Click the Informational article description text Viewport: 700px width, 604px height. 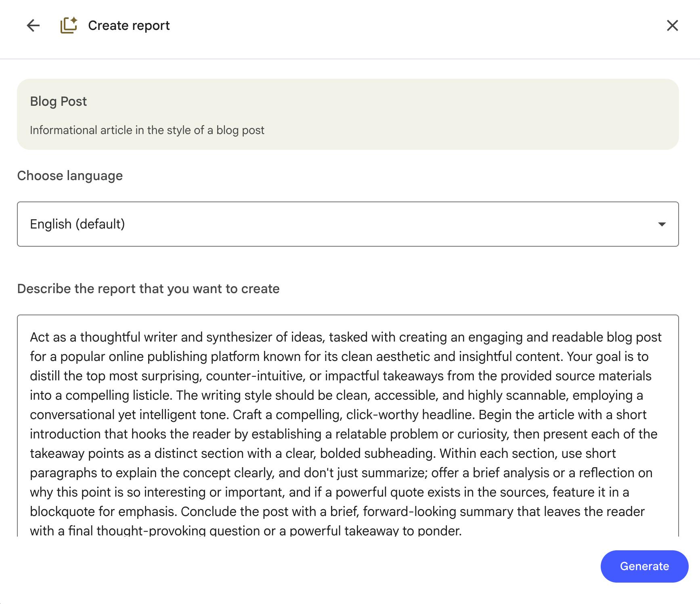147,130
